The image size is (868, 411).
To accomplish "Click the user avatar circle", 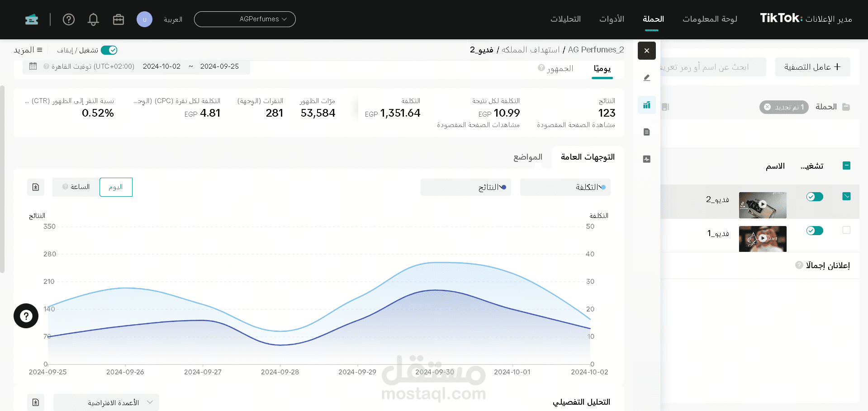I will click(144, 19).
